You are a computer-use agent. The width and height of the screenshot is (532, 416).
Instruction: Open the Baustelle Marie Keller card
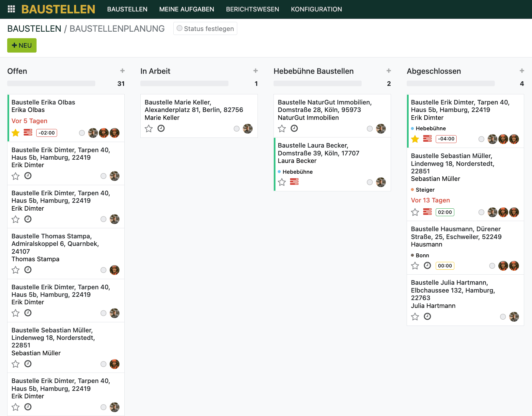click(199, 116)
